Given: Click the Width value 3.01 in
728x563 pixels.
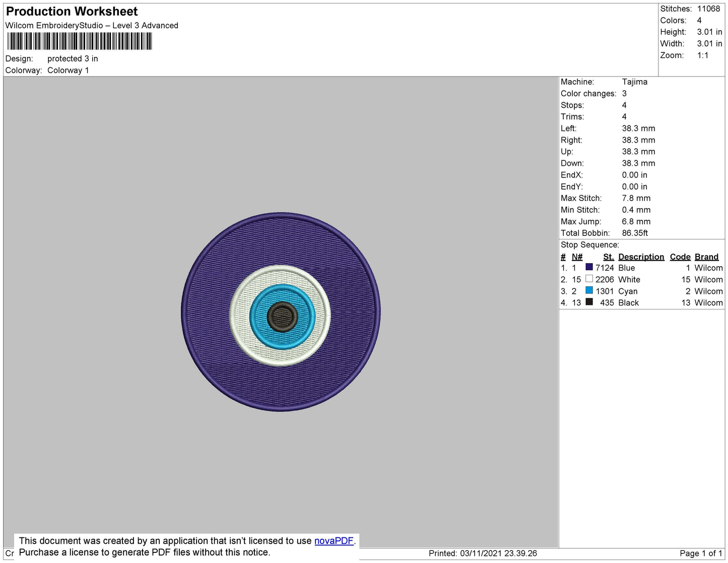Looking at the screenshot, I should click(709, 43).
